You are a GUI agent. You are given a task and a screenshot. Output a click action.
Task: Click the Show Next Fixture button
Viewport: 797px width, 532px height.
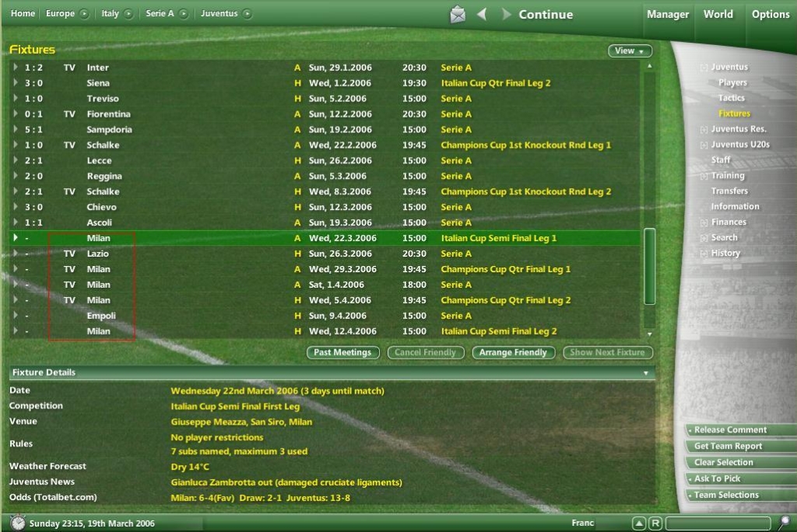(607, 352)
